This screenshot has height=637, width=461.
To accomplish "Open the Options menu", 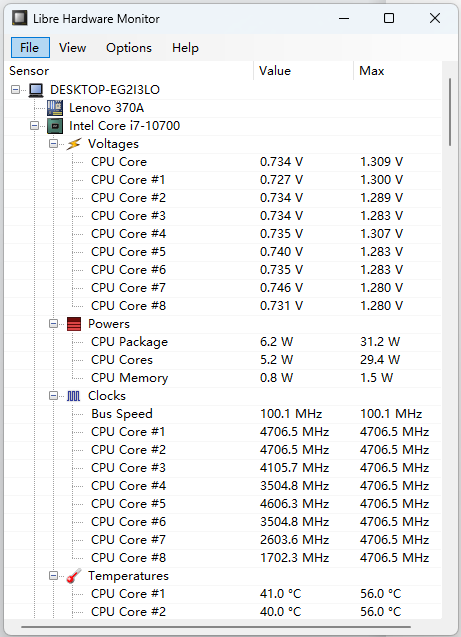I will click(129, 48).
